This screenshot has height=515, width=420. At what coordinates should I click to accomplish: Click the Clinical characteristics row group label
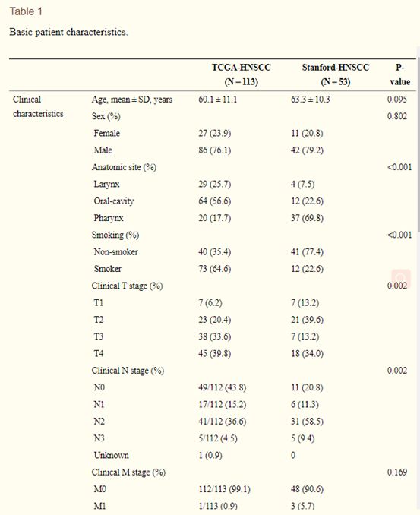(x=38, y=106)
